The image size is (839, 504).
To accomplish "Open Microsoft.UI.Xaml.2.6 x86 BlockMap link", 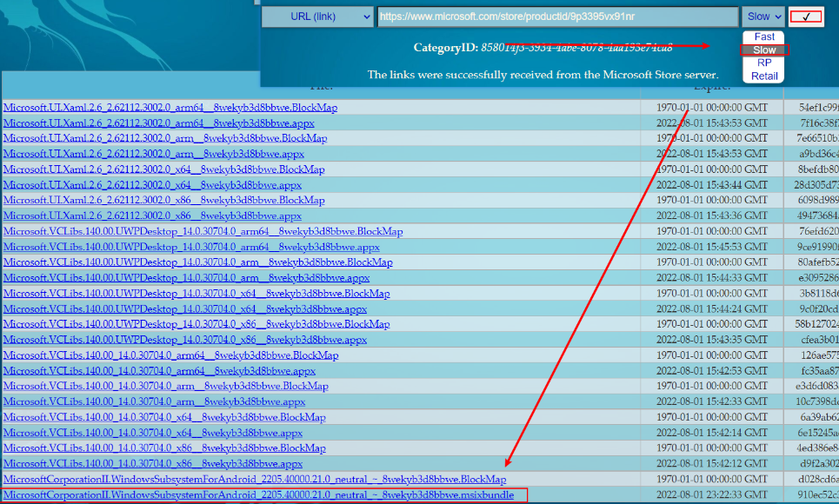I will pos(163,200).
